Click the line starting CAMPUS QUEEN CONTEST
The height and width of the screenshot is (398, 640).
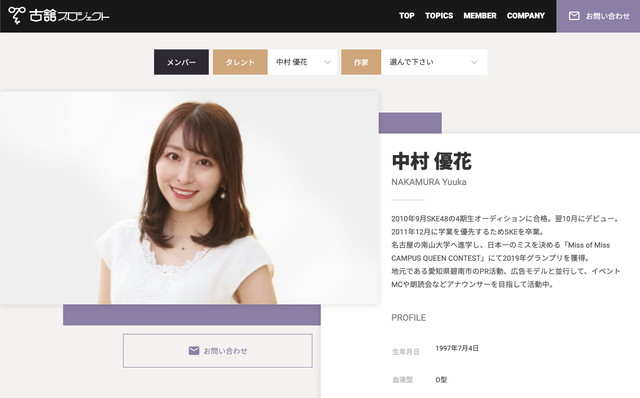(x=490, y=258)
